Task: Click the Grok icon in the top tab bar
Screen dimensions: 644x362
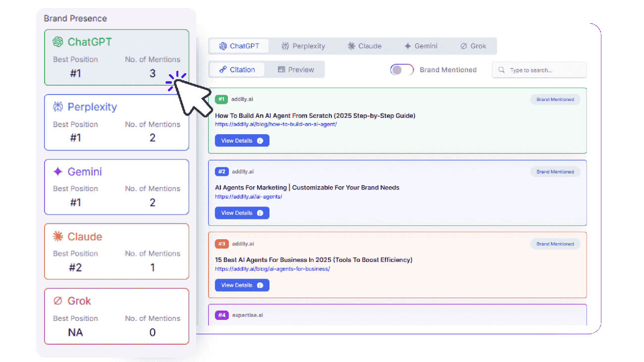Action: pos(464,46)
